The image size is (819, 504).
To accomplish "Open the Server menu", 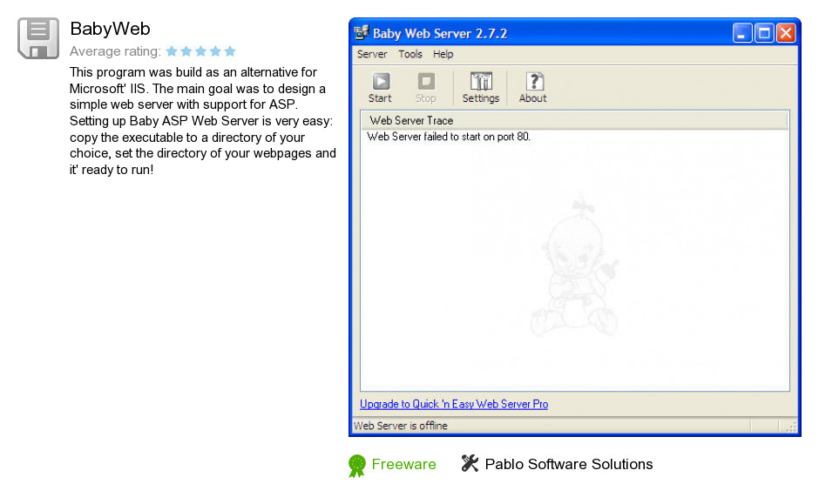I will click(x=372, y=54).
